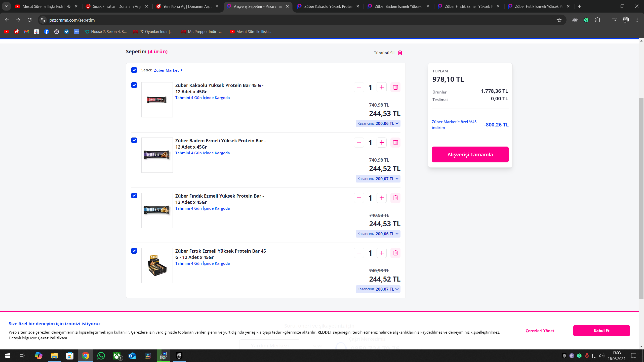Increase quantity of Züber Fındık Ezmeli bar

click(x=381, y=198)
